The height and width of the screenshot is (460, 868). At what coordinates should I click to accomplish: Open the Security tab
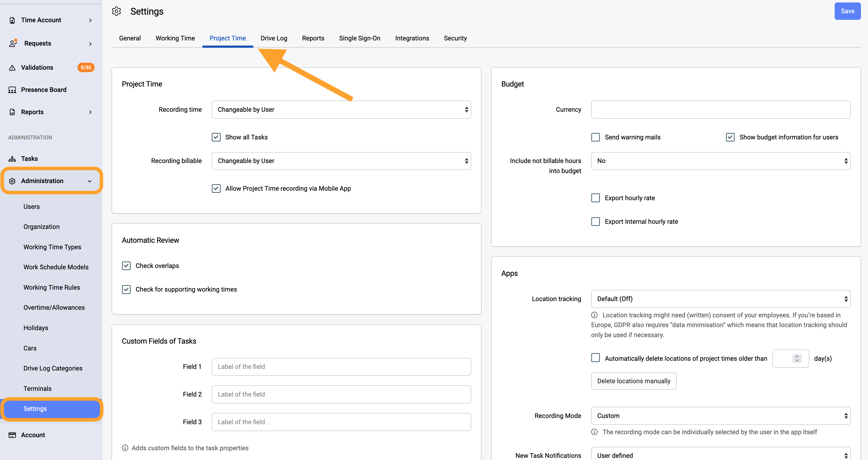(455, 38)
